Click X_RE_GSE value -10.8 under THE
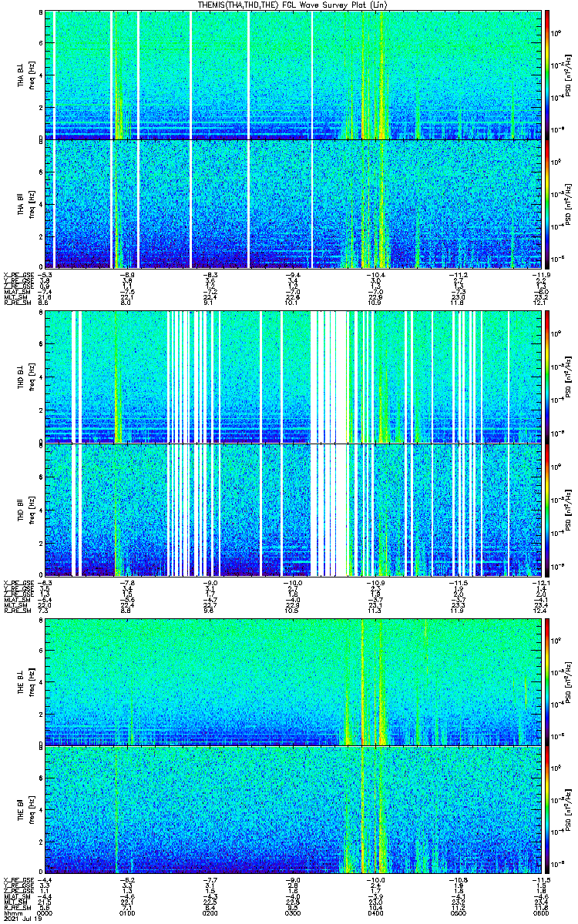Screen dimensions: 578x924 [x=459, y=879]
